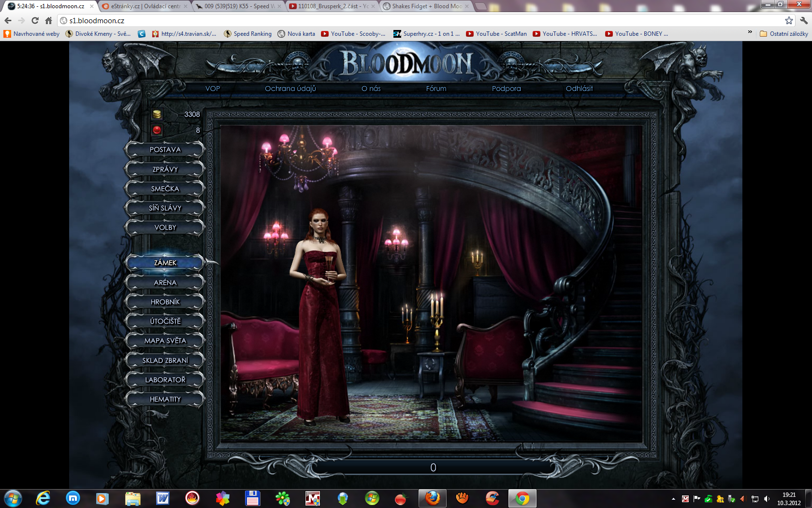Select the s1.bloodmoon.cz tab
This screenshot has width=812, height=508.
click(51, 6)
